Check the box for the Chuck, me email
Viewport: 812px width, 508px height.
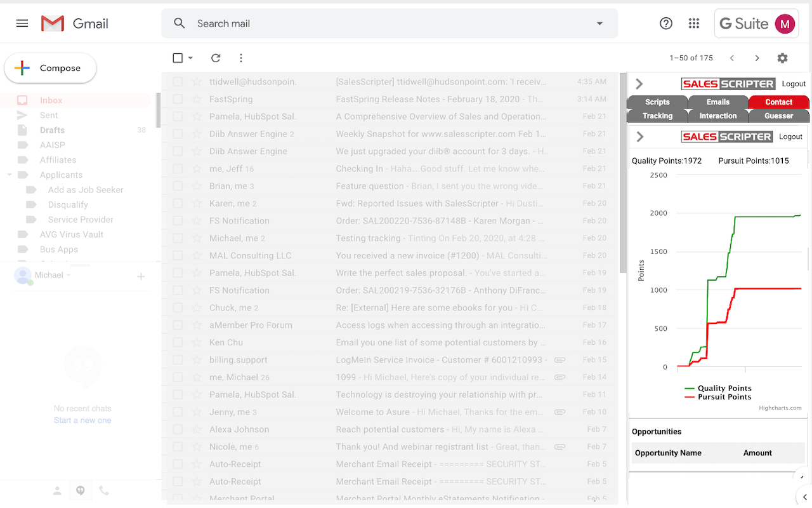point(178,307)
